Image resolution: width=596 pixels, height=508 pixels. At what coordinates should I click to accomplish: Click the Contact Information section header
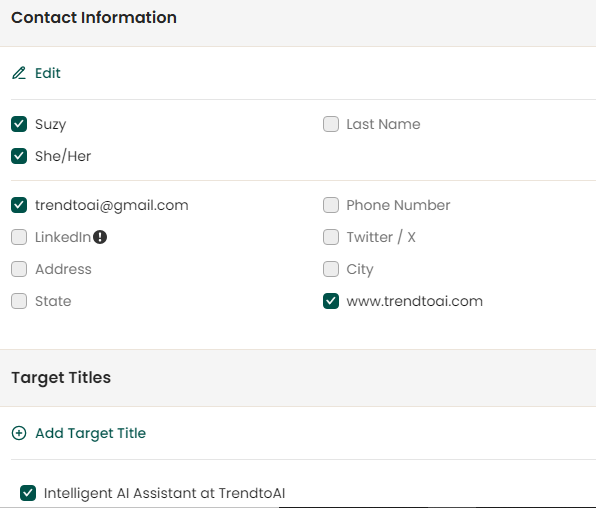94,17
